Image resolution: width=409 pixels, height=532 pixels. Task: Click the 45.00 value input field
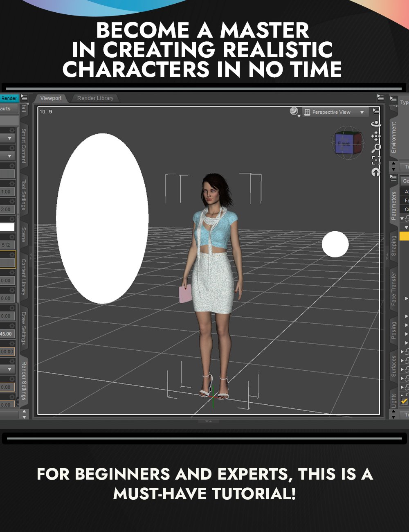tap(7, 334)
